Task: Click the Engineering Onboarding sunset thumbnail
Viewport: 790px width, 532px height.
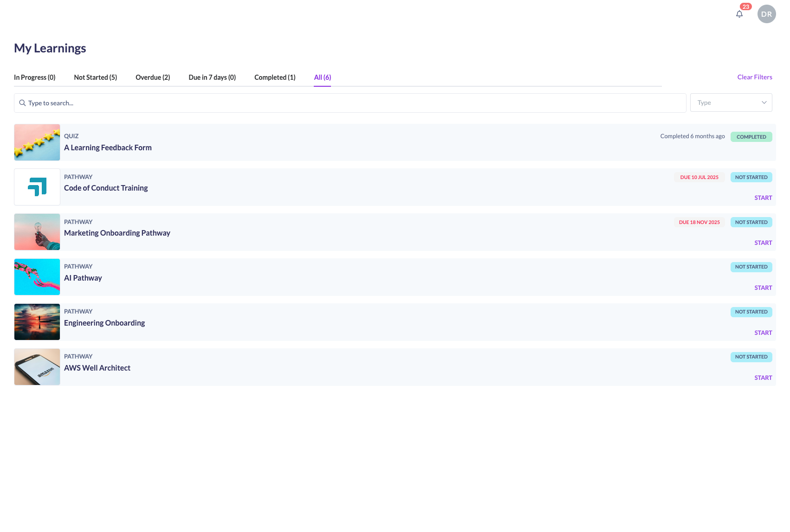Action: pyautogui.click(x=37, y=322)
